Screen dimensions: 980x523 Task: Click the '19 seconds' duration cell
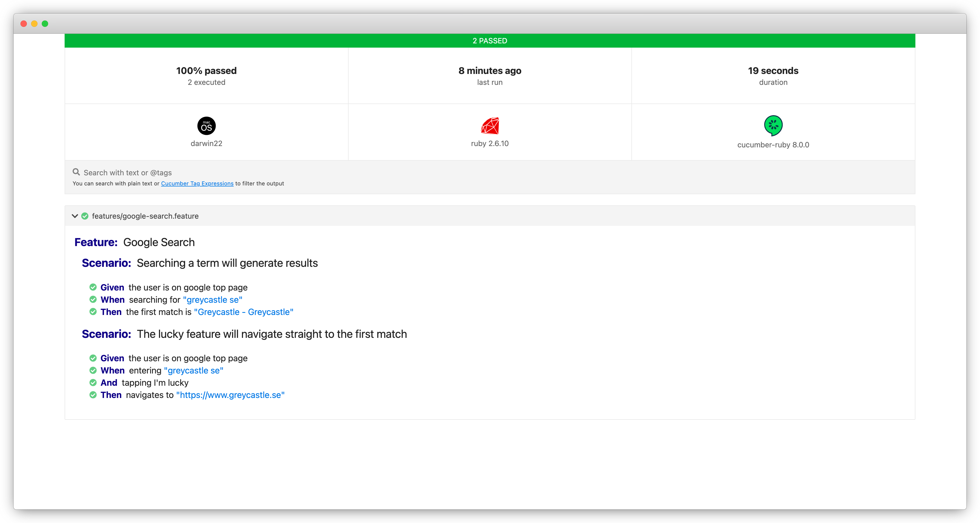773,76
